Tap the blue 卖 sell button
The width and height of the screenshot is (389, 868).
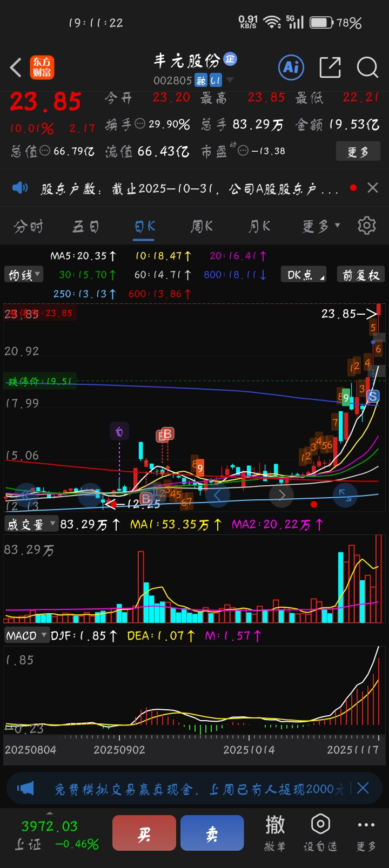212,833
